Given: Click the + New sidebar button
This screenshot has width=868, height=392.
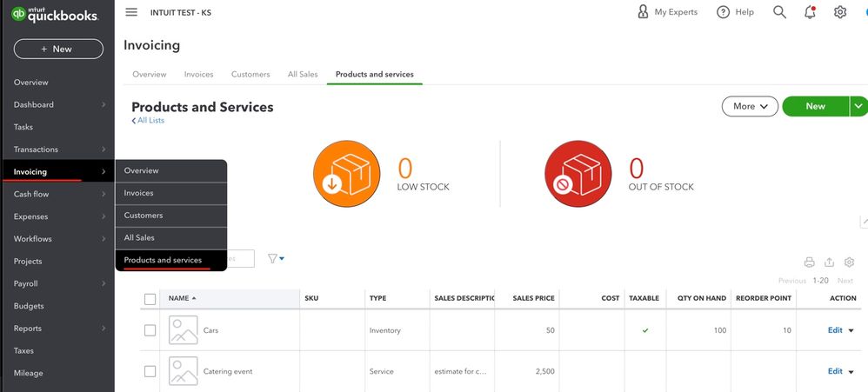Looking at the screenshot, I should coord(58,49).
